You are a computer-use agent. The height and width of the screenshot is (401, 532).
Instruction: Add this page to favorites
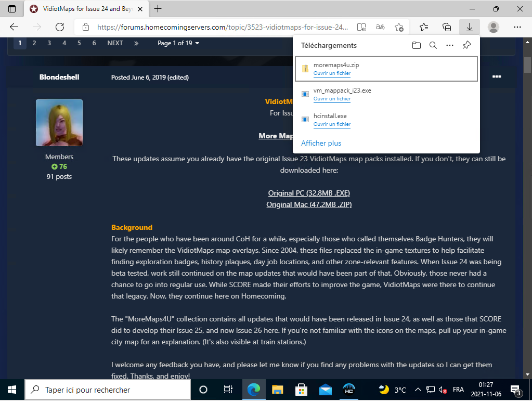399,27
